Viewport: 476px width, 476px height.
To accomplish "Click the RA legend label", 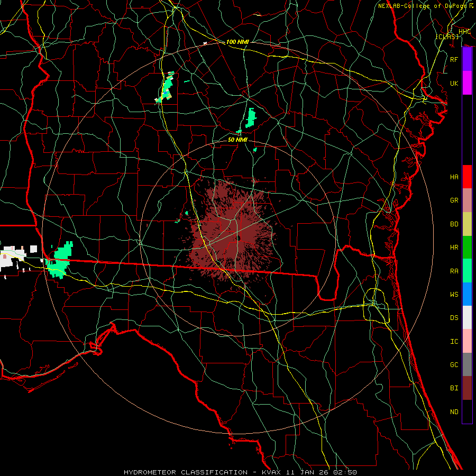I will click(454, 271).
